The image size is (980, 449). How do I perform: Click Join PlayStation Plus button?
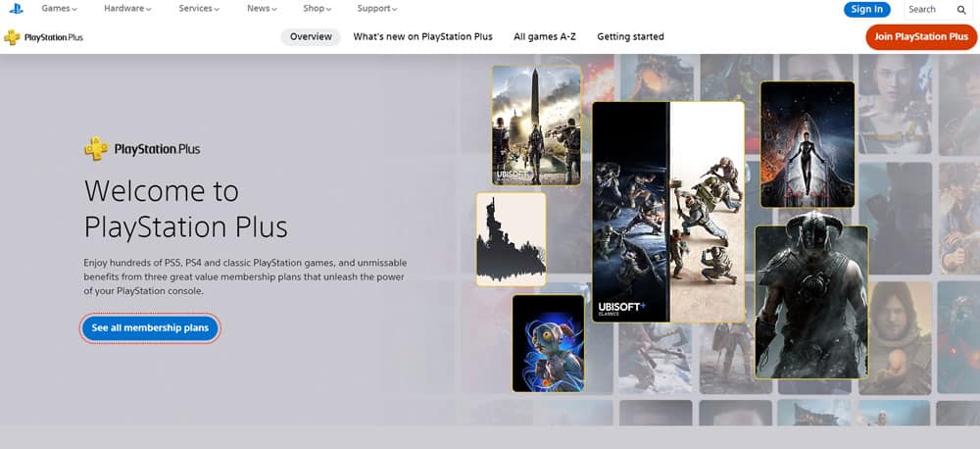(x=921, y=37)
